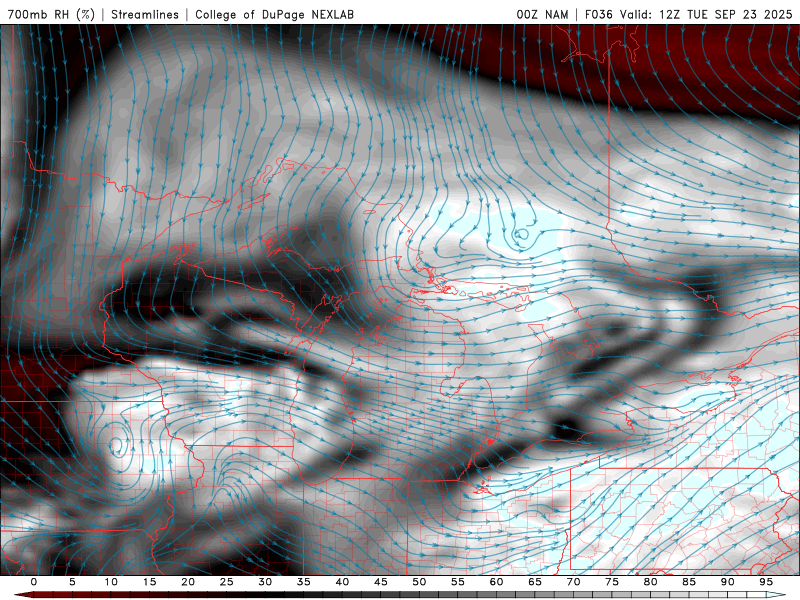Viewport: 800px width, 600px height.
Task: Click the "85" label on humidity scale
Action: [689, 582]
